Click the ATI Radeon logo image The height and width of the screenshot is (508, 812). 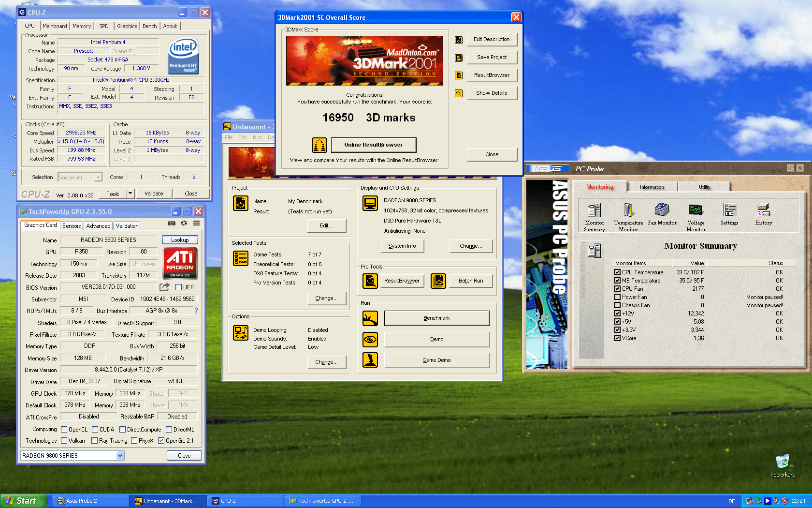180,263
